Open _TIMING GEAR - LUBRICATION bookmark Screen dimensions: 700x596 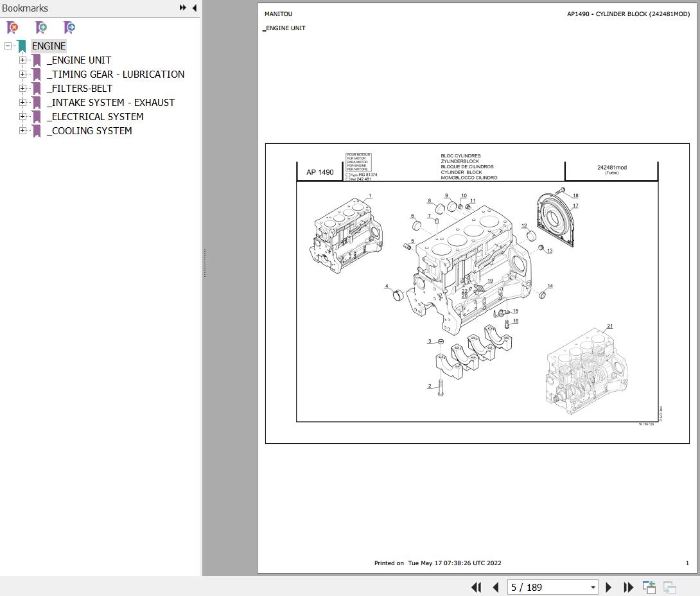(116, 74)
